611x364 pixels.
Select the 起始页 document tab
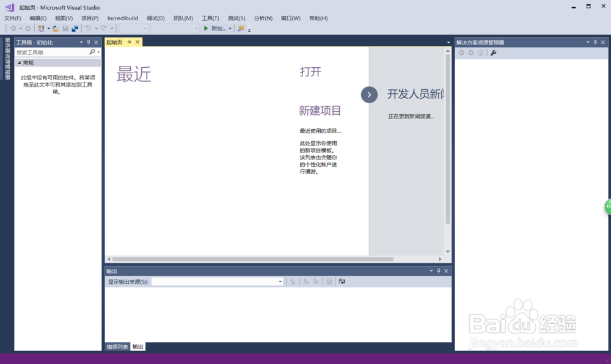pos(115,42)
